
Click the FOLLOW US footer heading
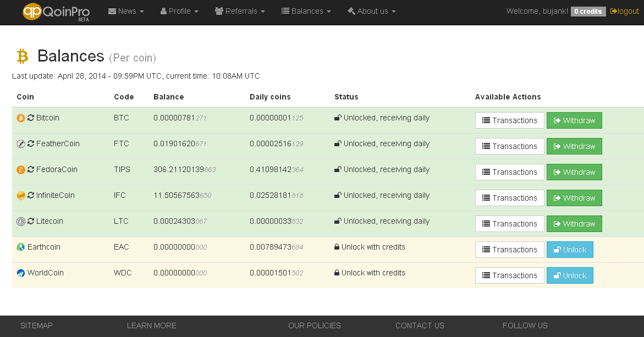[525, 326]
